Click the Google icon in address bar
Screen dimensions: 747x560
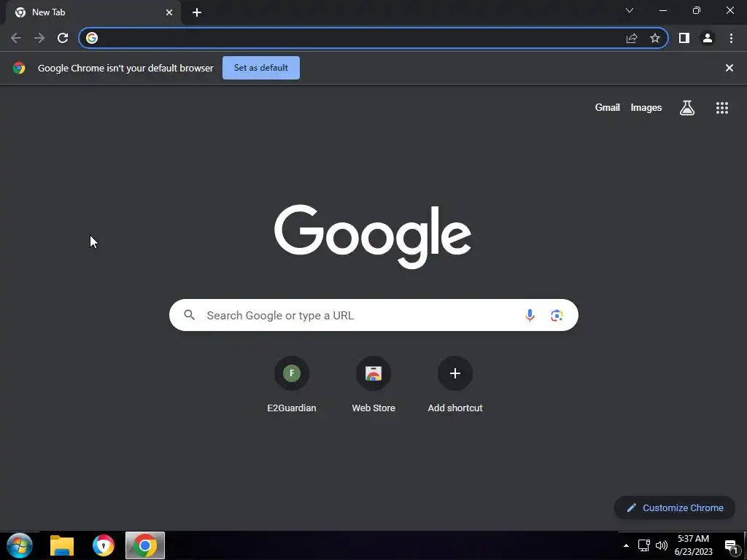tap(92, 38)
